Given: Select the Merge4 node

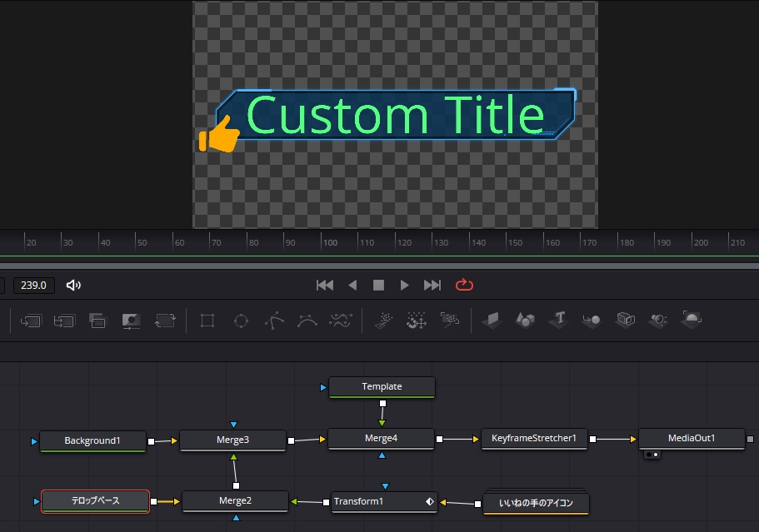Looking at the screenshot, I should pyautogui.click(x=381, y=438).
